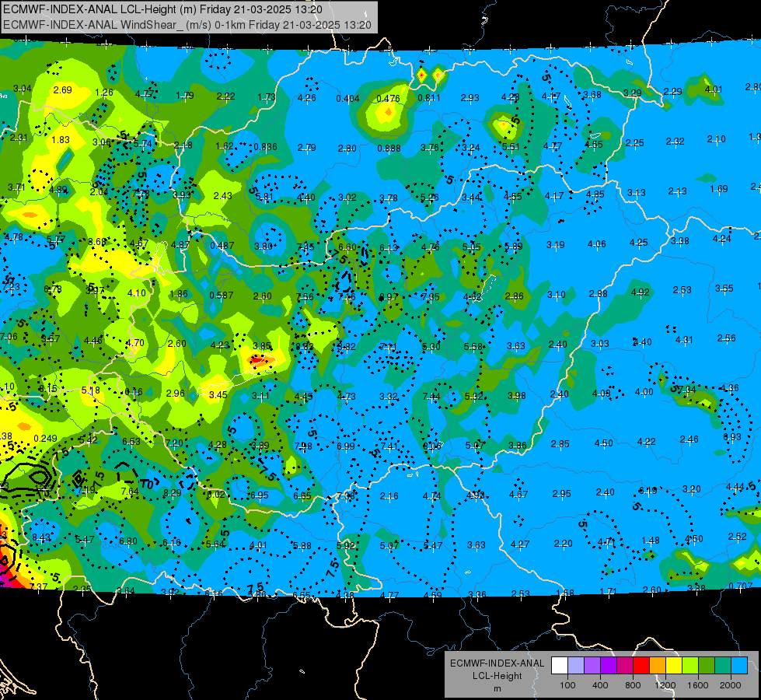Click the 6.99 value on the map
This screenshot has height=700, width=761.
tap(346, 446)
